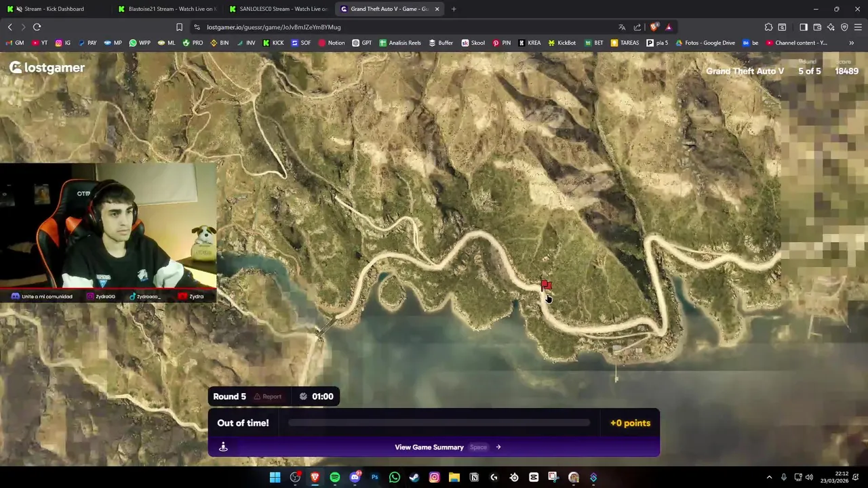The height and width of the screenshot is (488, 868).
Task: Click the red flag guess marker on map
Action: tap(546, 285)
